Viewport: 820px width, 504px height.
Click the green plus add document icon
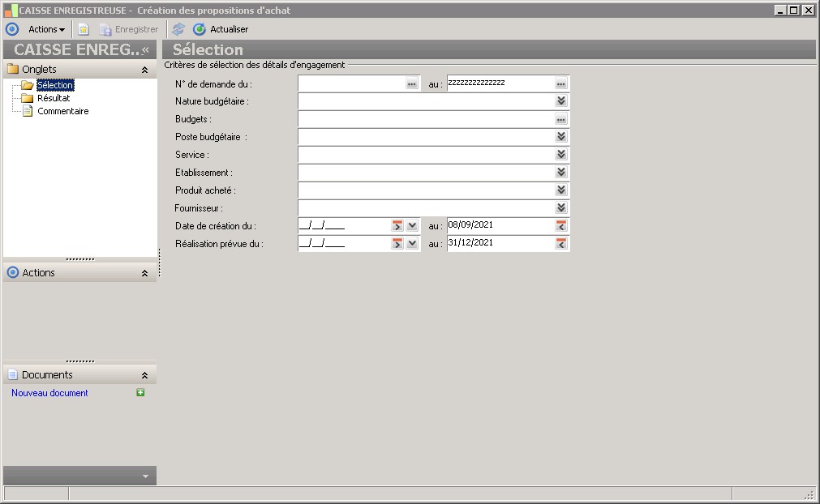tap(140, 392)
